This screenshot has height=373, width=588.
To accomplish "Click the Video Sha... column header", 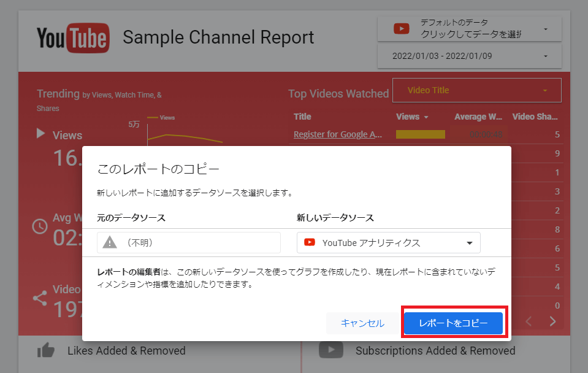I will [535, 117].
